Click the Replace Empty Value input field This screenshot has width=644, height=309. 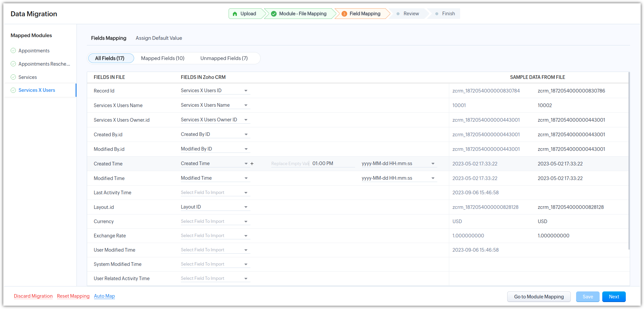click(290, 164)
